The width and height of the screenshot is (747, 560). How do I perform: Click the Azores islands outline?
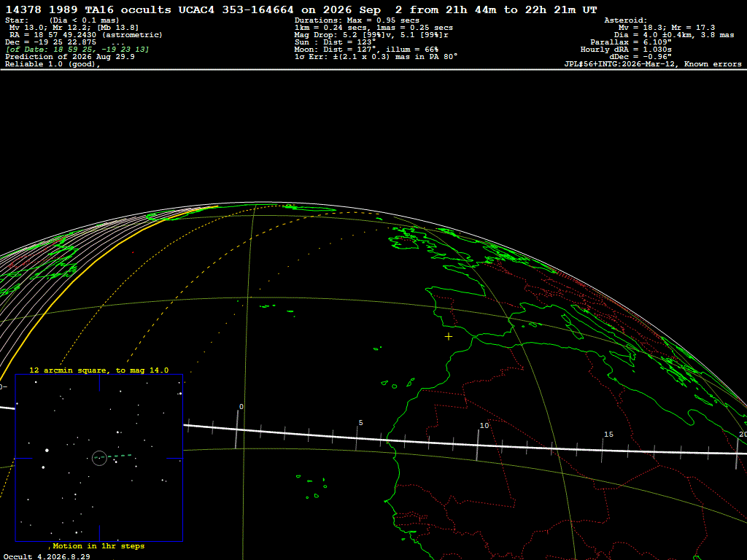click(276, 308)
